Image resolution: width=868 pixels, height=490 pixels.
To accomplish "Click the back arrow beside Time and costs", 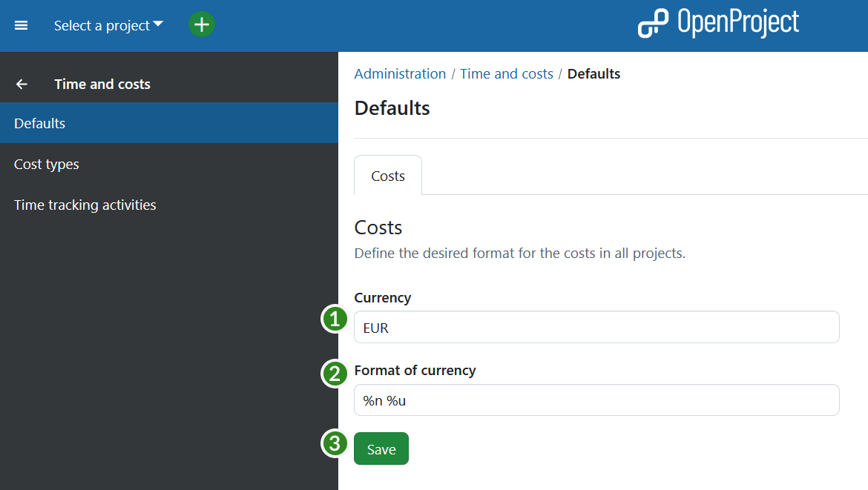I will [22, 84].
